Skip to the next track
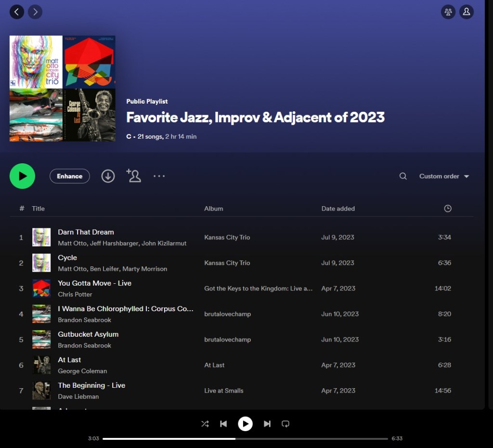Viewport: 493px width, 448px height. (x=267, y=424)
